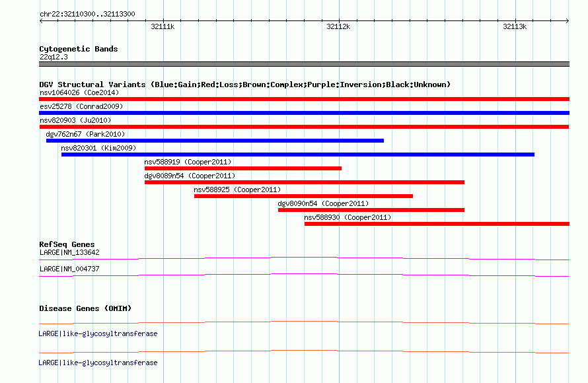
Task: Click the 32111k ruler tick label
Action: click(x=163, y=26)
